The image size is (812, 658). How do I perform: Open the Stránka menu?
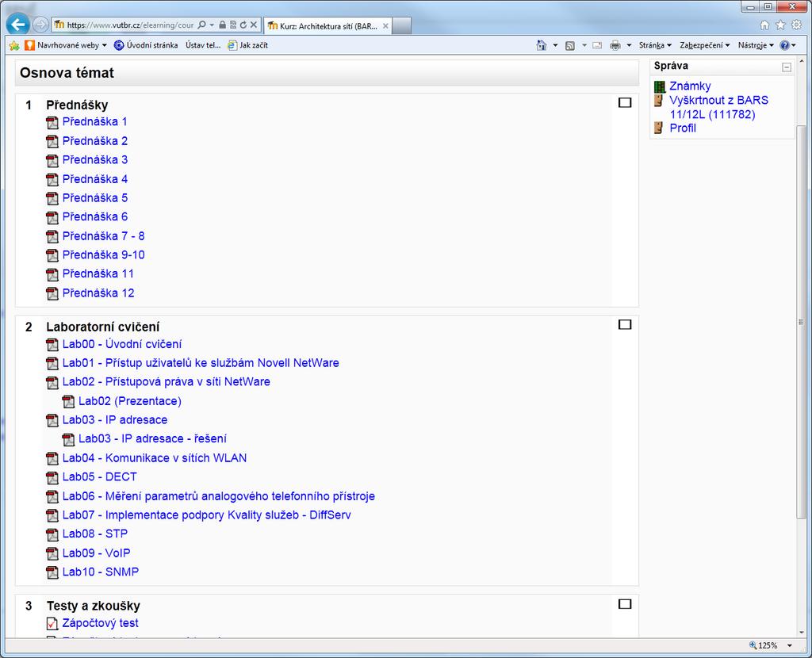(655, 45)
